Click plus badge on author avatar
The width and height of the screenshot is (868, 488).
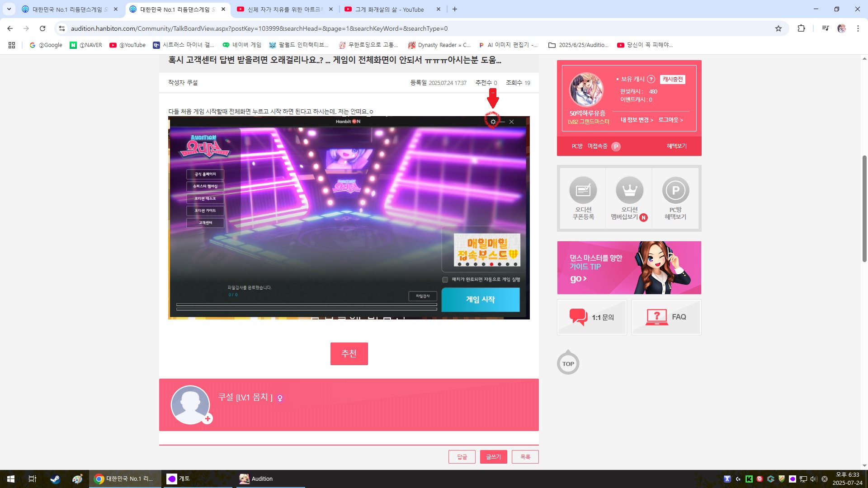tap(208, 419)
